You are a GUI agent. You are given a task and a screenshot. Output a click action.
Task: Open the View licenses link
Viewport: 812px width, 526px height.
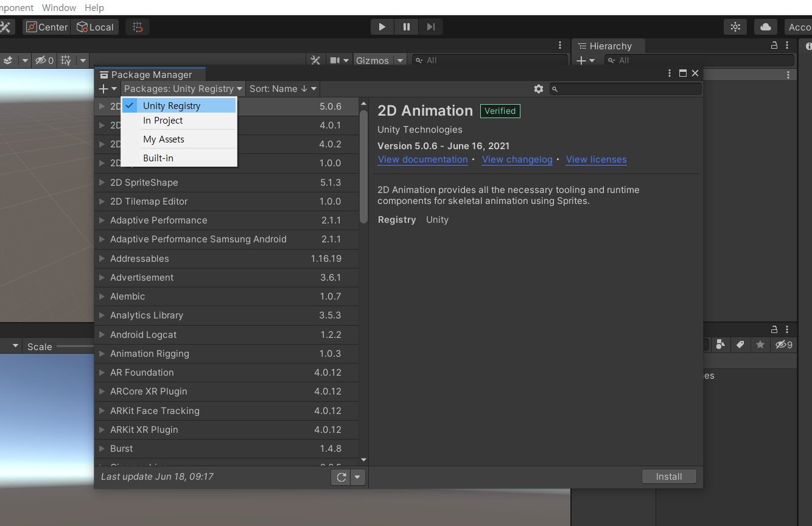[596, 160]
